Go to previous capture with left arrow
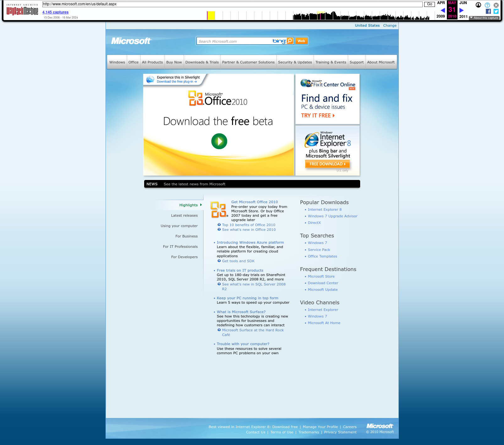Screen dimensions: 504x445 pos(443,10)
